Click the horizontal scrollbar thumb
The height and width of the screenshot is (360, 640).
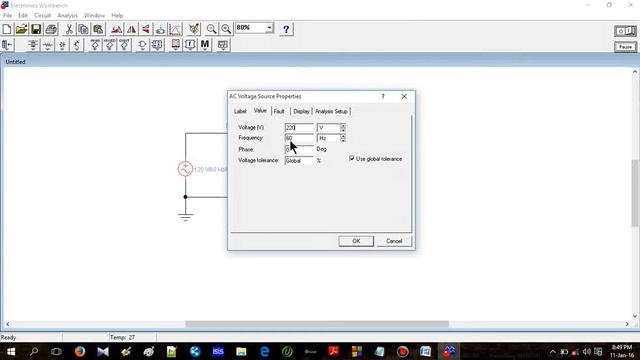pyautogui.click(x=317, y=324)
